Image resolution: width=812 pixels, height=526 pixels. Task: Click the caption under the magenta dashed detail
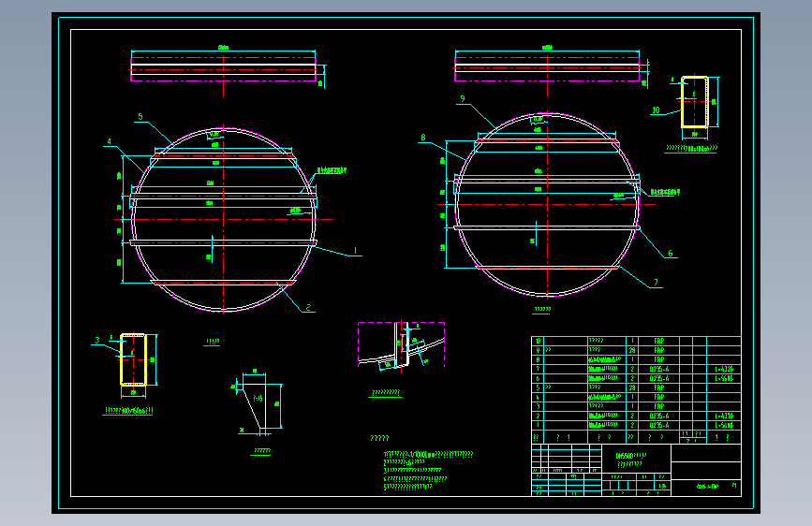click(385, 393)
